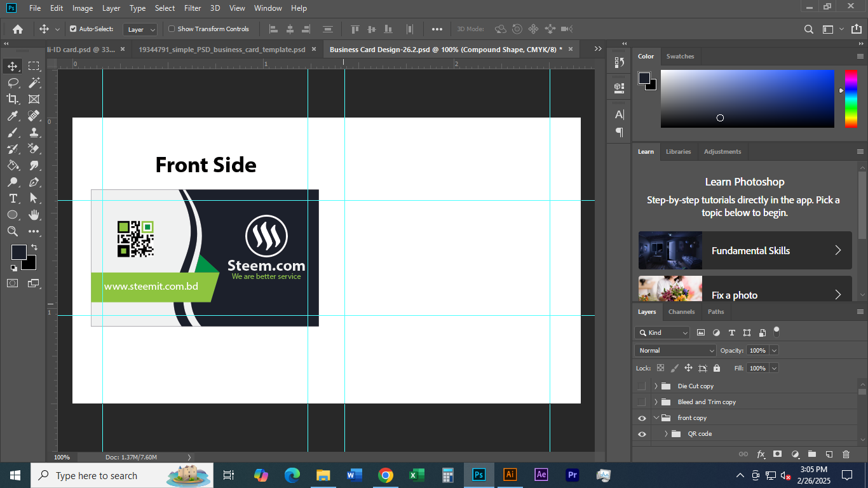This screenshot has height=488, width=868.
Task: Select the Horizontal Type tool
Action: (13, 198)
